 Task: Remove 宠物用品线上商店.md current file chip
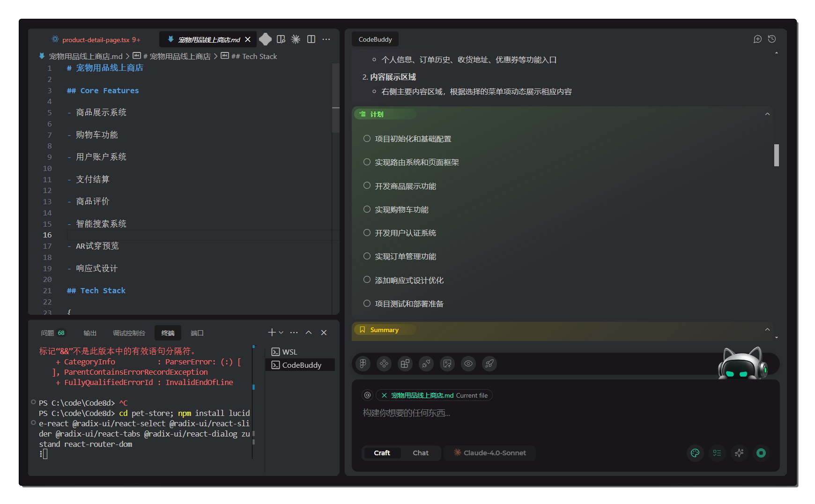(x=384, y=395)
